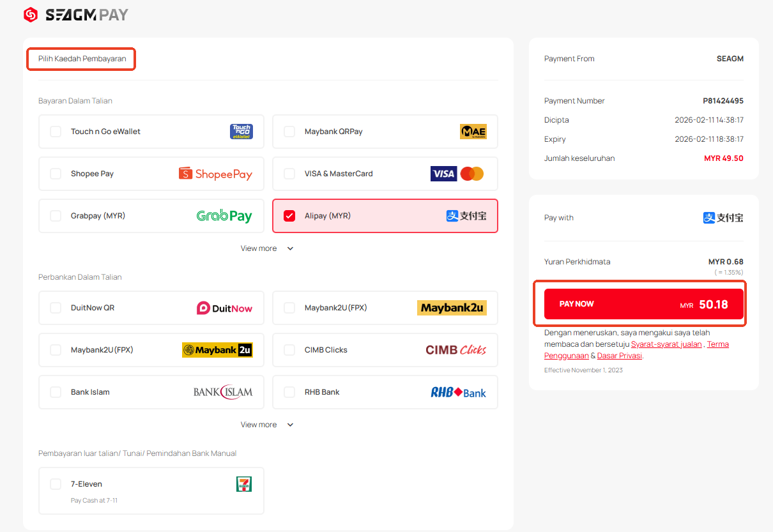Expand View more under Bayaran Dalam Talian
The height and width of the screenshot is (532, 773).
(266, 248)
